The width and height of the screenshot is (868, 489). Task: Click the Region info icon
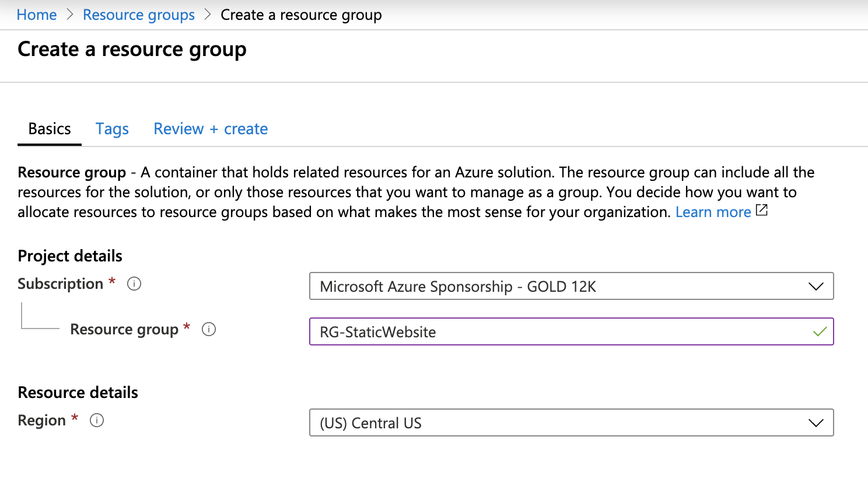(97, 420)
